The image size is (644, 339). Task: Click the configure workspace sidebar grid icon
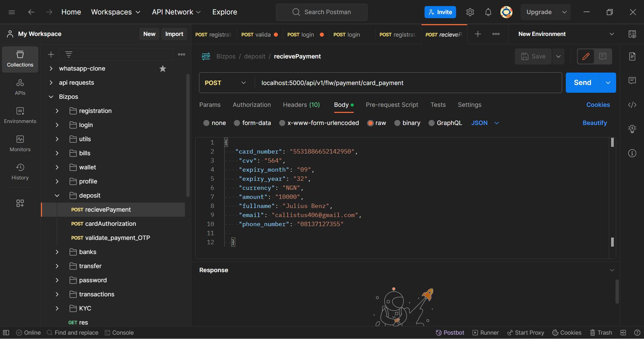tap(20, 203)
